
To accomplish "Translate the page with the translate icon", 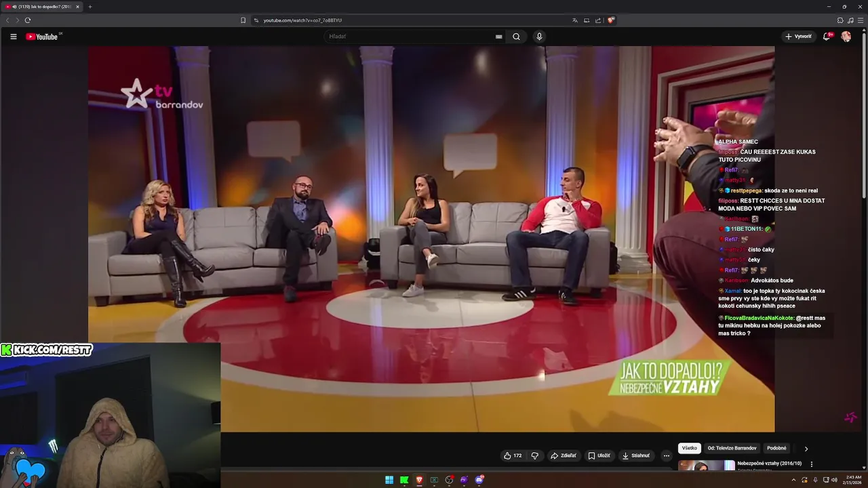I will point(575,20).
